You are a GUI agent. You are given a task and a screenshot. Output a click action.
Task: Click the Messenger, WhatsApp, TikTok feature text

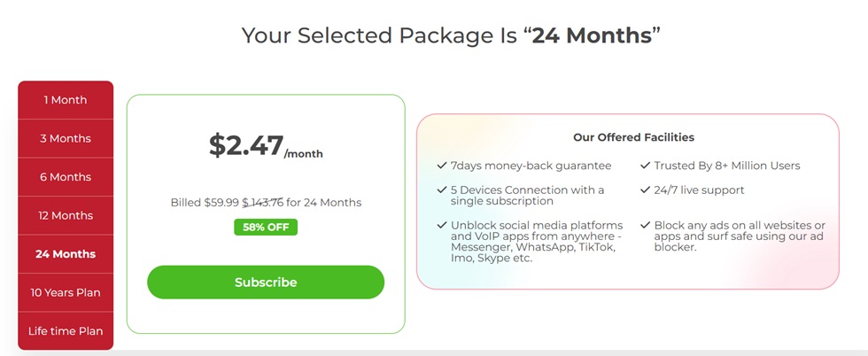pyautogui.click(x=533, y=247)
